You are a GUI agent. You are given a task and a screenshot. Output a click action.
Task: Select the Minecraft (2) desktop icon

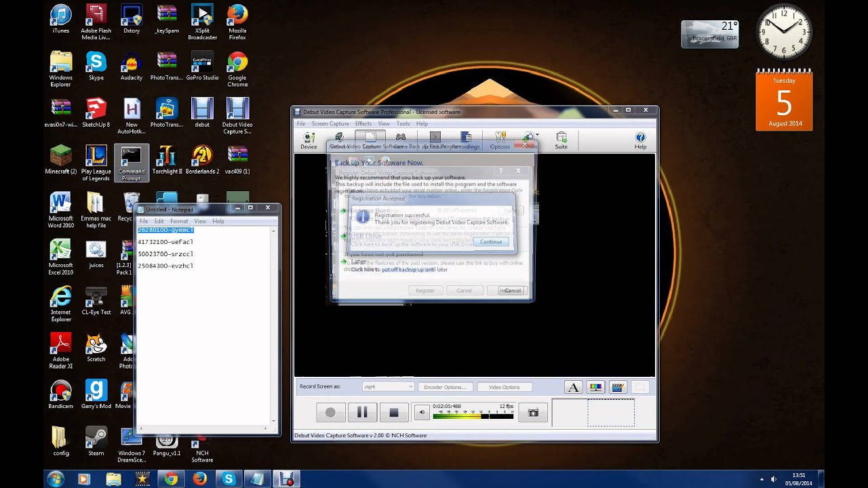point(60,160)
